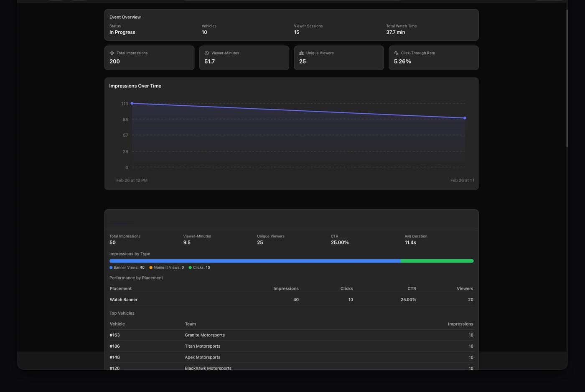Toggle the Moment Views legend item
Viewport: 585px width, 392px height.
[166, 267]
